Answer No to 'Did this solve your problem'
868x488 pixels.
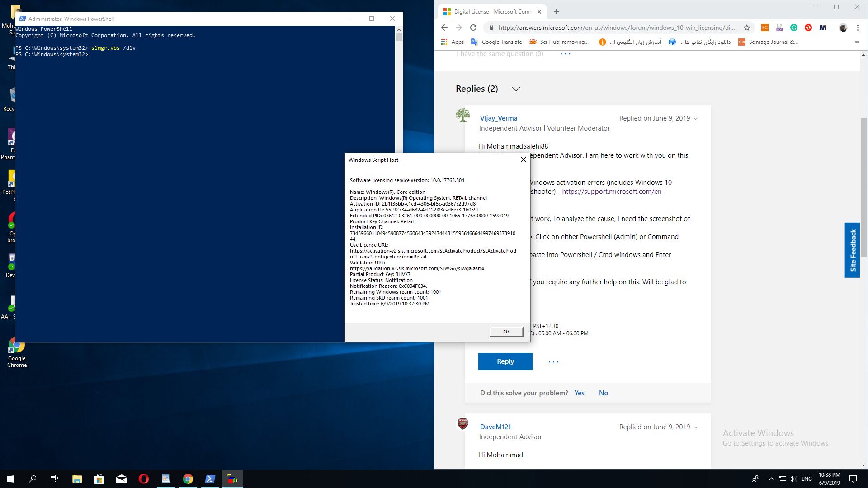pos(604,393)
